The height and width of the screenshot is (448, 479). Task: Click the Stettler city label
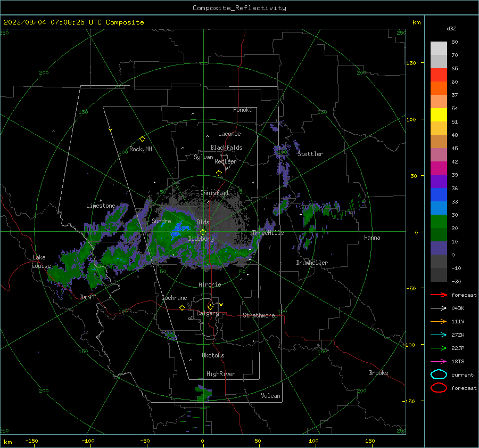[310, 154]
